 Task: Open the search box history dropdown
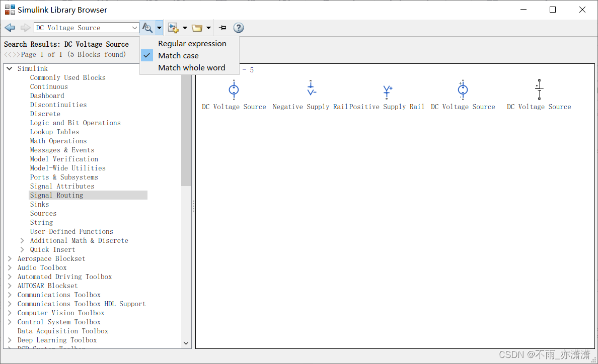click(134, 28)
